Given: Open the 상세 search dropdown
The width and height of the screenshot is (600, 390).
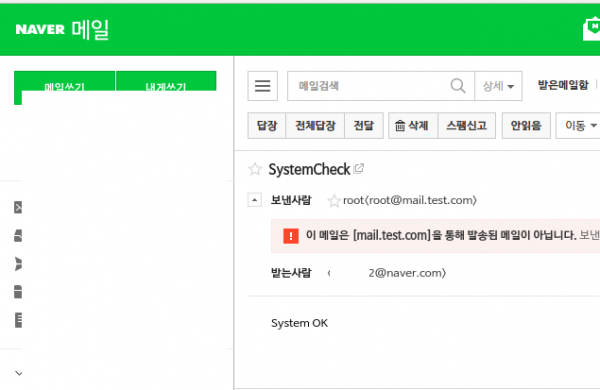Looking at the screenshot, I should (x=498, y=86).
